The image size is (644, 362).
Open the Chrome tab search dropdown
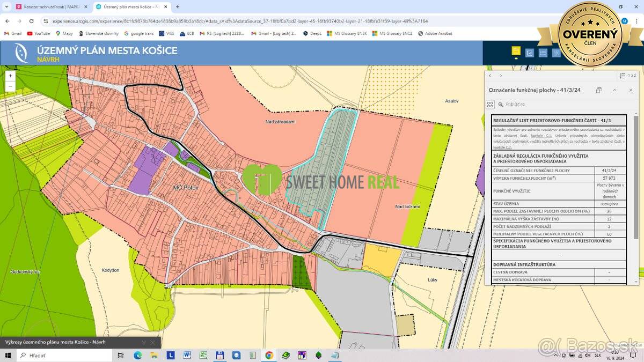[x=7, y=6]
